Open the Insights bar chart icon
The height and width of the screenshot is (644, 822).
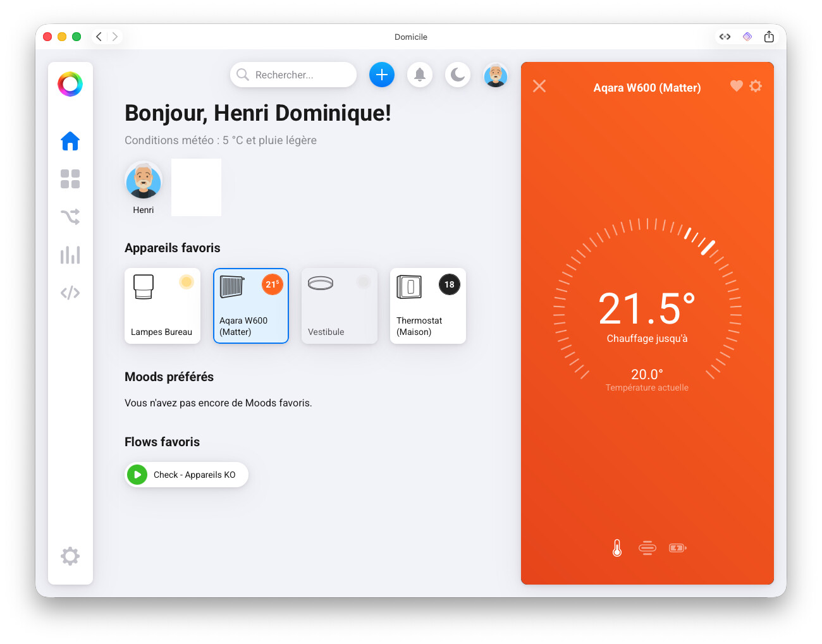pyautogui.click(x=70, y=255)
